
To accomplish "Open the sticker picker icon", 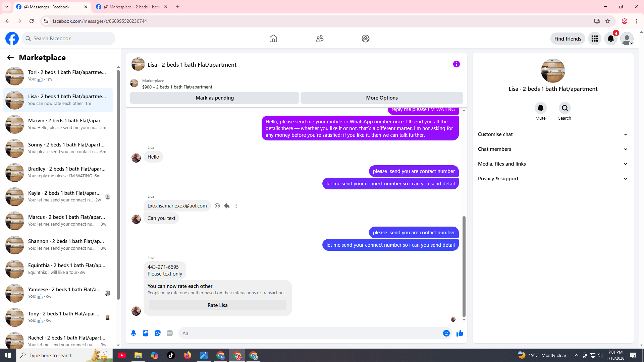I will pyautogui.click(x=158, y=333).
